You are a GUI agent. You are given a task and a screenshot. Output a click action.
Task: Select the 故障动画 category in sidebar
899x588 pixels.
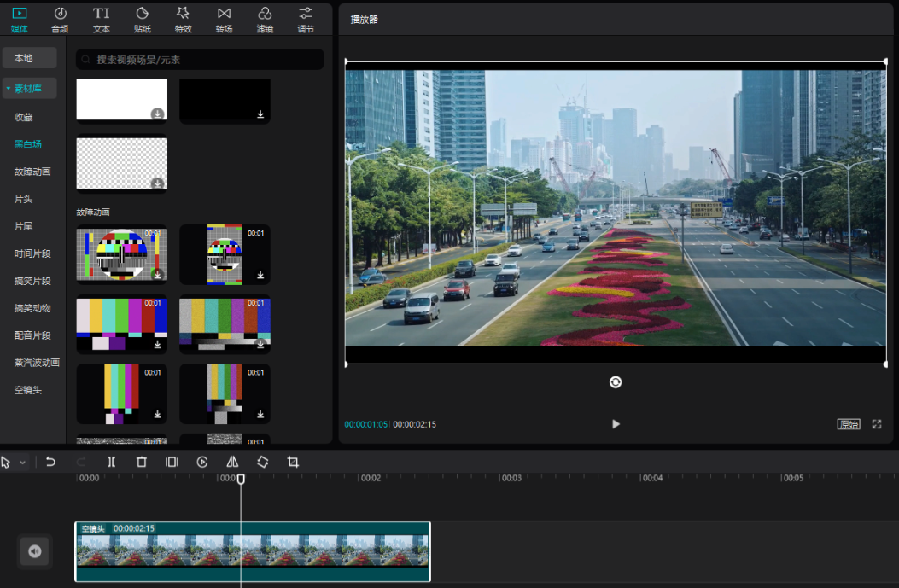pyautogui.click(x=32, y=172)
